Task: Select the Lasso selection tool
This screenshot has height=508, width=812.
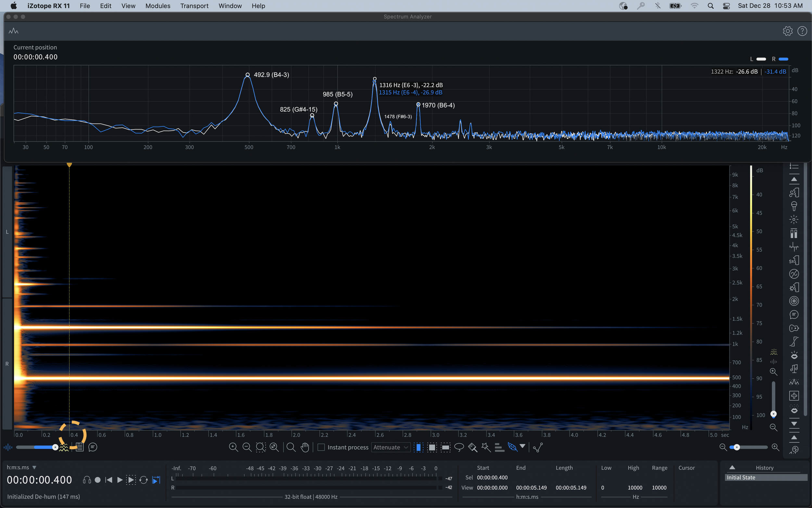Action: (x=459, y=447)
